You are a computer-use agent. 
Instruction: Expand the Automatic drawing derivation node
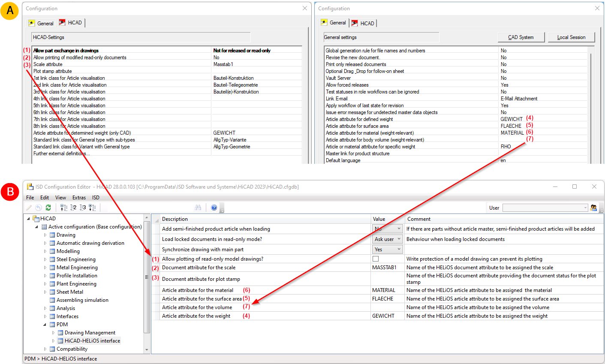(45, 243)
